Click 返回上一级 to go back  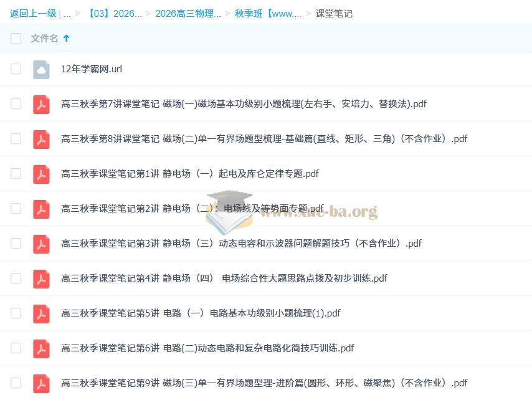33,13
